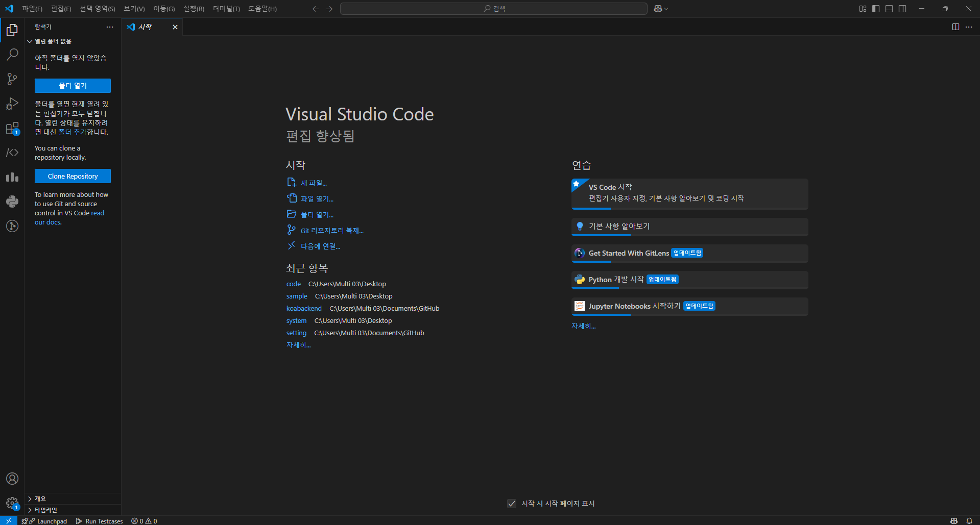Expand the '타임라인' timeline section

pos(73,510)
